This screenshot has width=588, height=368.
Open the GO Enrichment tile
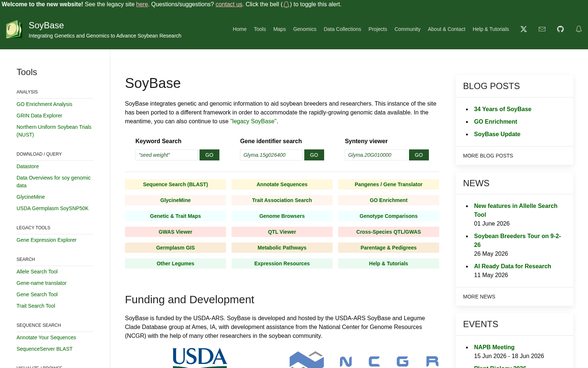388,200
